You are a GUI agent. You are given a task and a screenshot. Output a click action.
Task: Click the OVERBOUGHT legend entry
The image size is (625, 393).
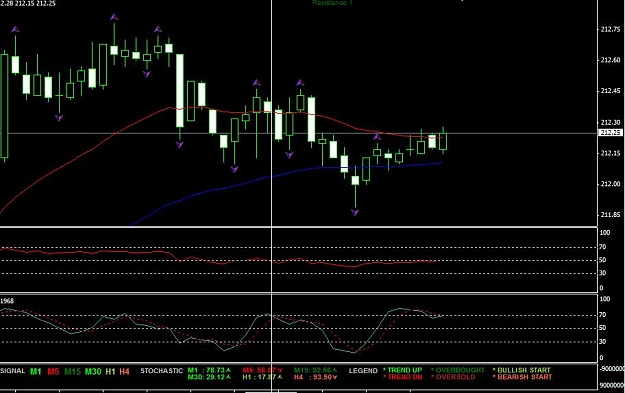tap(458, 370)
